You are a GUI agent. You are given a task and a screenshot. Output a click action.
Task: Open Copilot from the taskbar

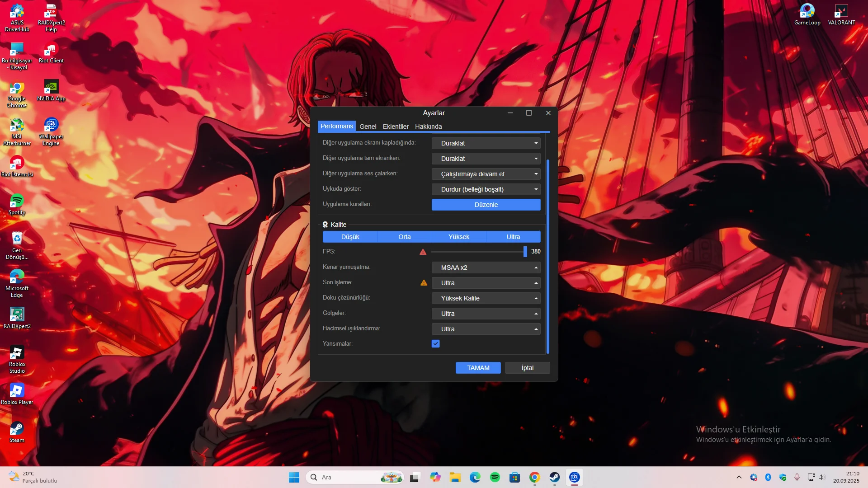click(435, 477)
